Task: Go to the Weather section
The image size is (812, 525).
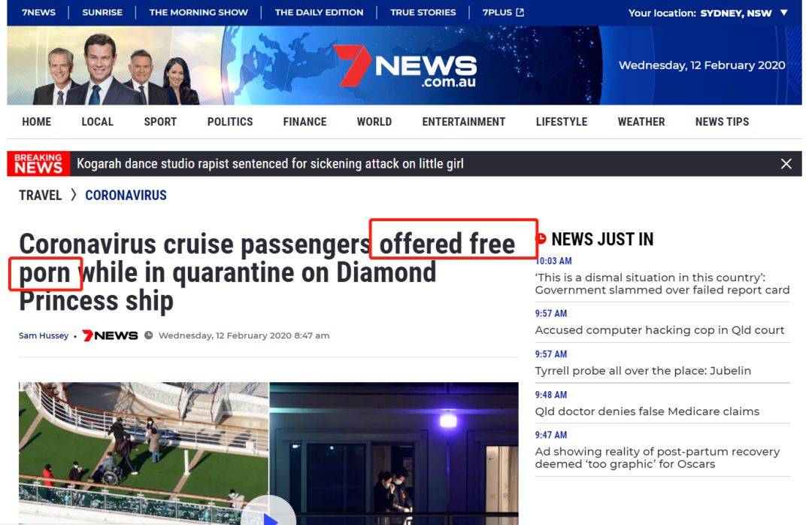Action: tap(641, 122)
